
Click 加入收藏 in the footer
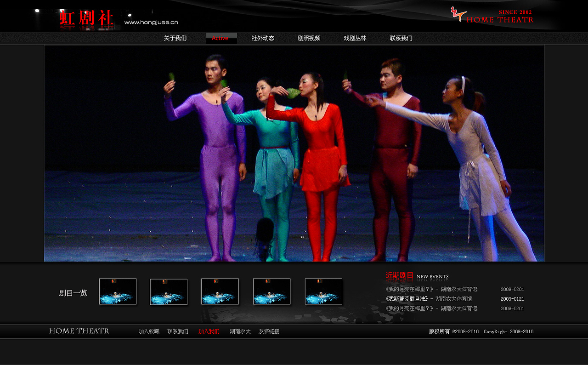click(149, 331)
